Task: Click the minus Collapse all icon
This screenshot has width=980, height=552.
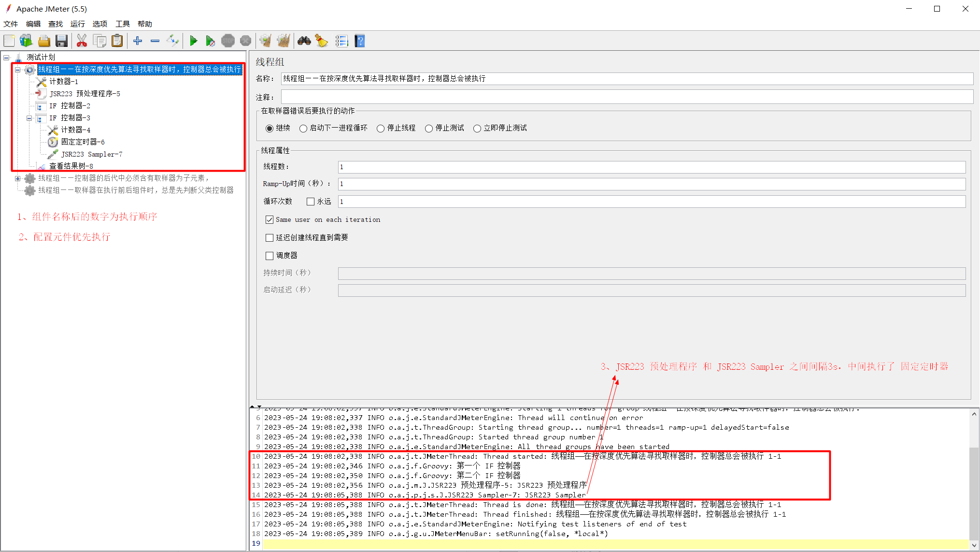Action: click(155, 41)
